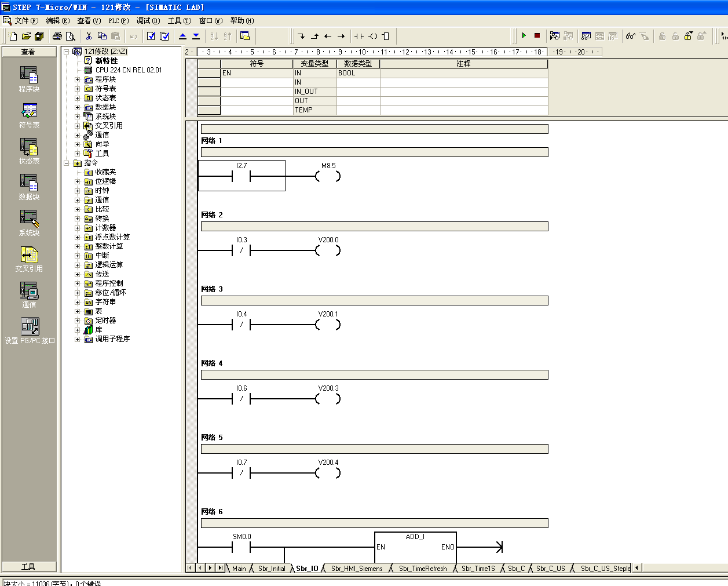Expand the Timers instruction folder

(x=77, y=321)
